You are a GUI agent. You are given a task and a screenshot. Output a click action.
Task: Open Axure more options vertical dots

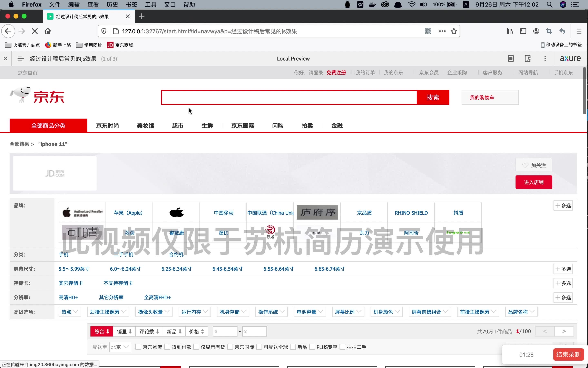pos(545,58)
